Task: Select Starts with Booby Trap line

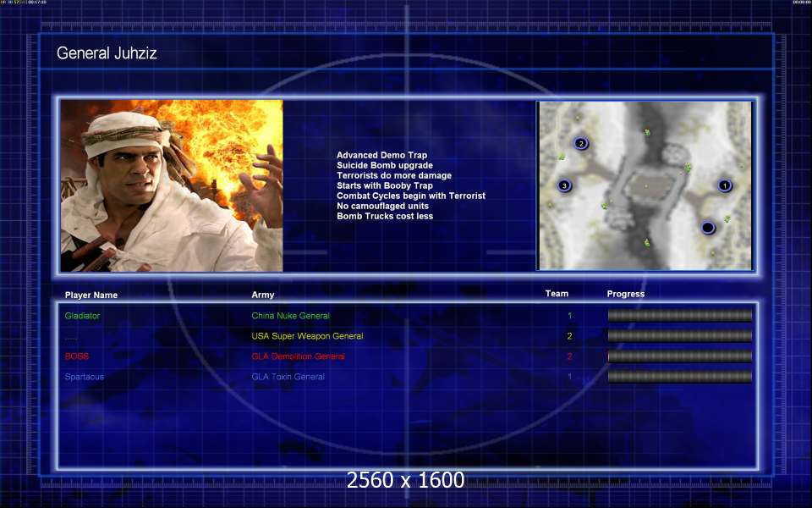Action: coord(385,185)
